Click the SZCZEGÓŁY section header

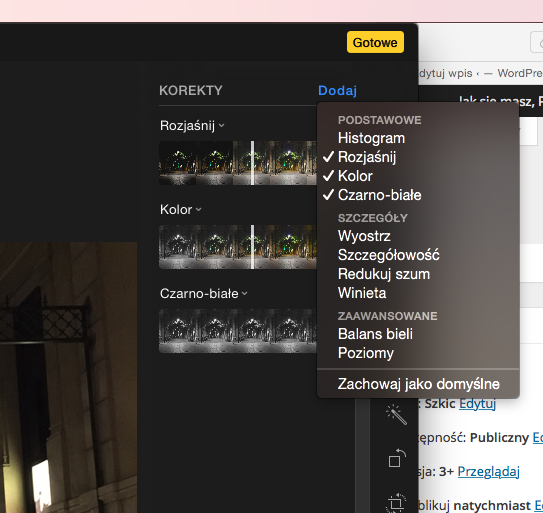[373, 218]
